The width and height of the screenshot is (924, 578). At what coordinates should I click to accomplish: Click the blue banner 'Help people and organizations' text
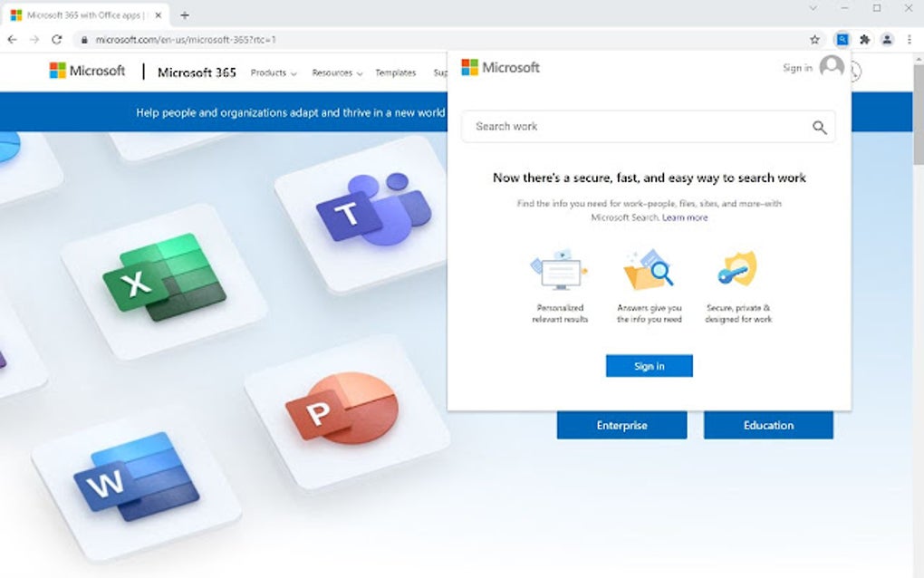pyautogui.click(x=290, y=112)
